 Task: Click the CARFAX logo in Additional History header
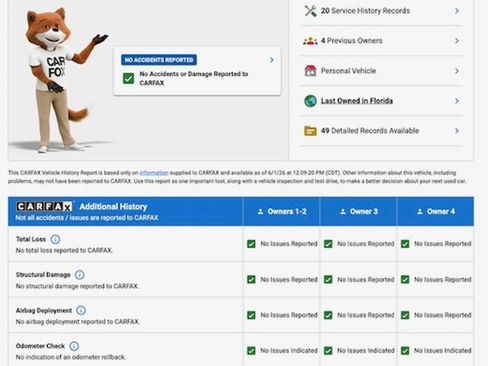[x=44, y=207]
